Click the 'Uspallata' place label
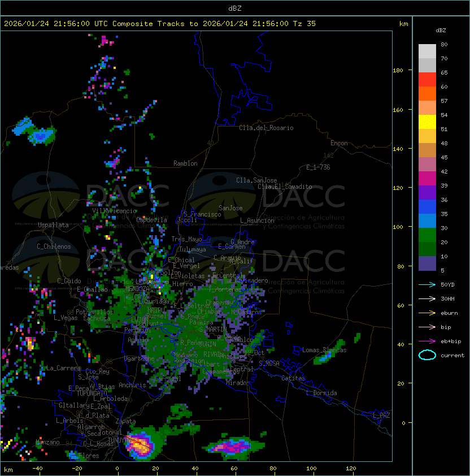This screenshot has width=470, height=476. coord(54,225)
